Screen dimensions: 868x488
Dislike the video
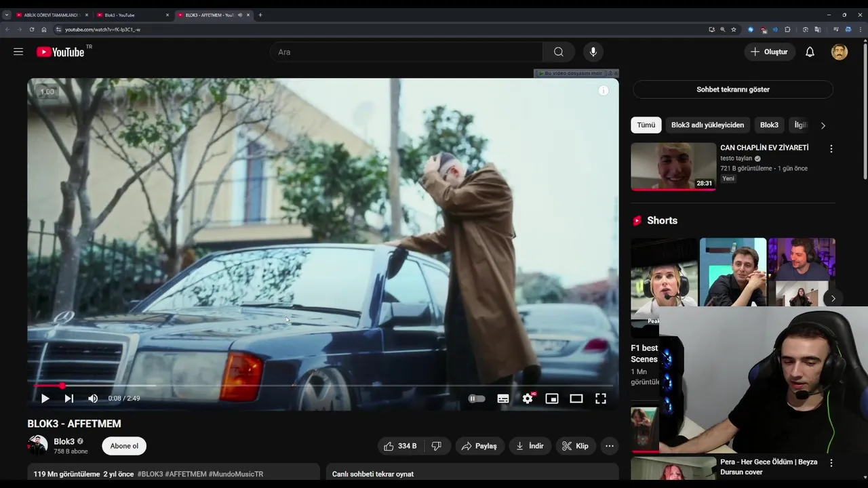click(x=437, y=446)
